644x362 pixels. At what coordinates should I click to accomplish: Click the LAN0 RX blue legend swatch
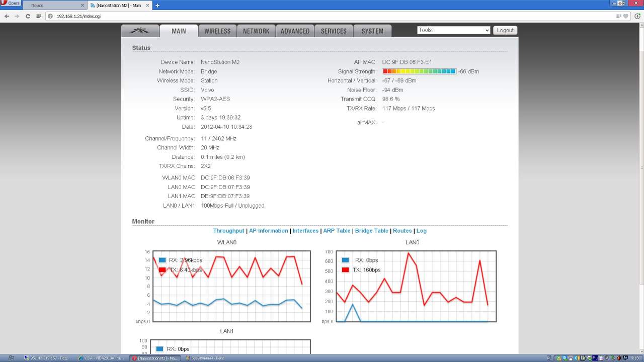click(346, 260)
